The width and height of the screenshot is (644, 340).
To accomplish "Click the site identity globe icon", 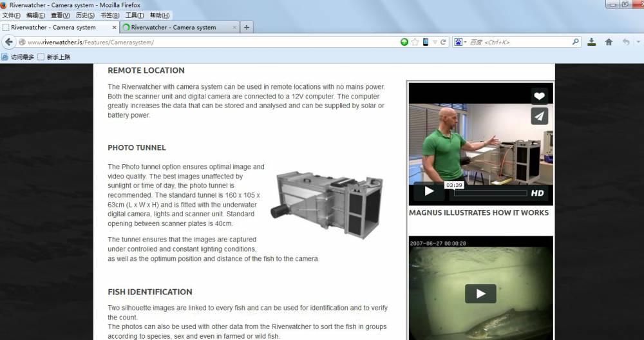I will point(22,42).
